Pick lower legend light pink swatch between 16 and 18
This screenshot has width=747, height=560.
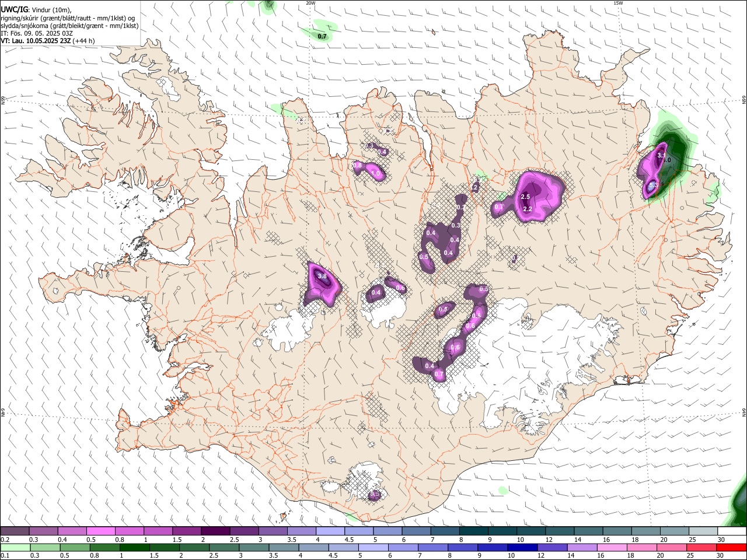(611, 547)
